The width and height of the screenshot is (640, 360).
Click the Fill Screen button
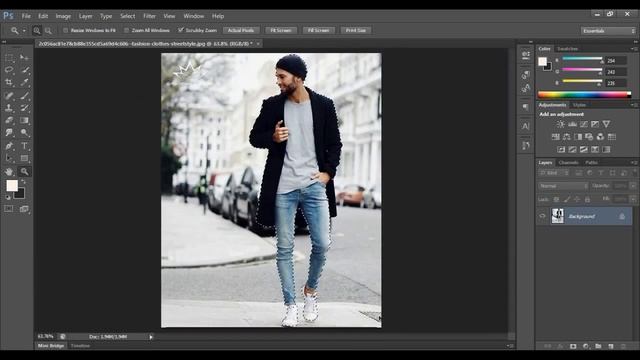(x=318, y=31)
